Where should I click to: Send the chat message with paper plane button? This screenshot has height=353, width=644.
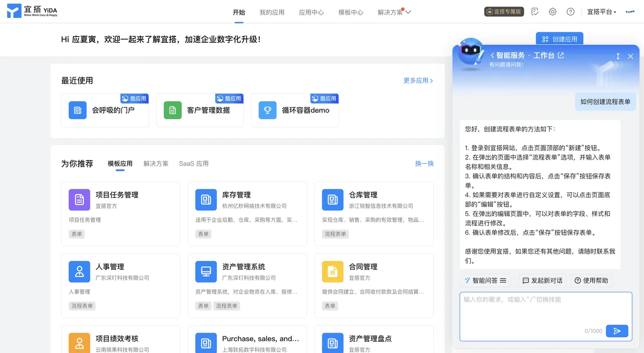tap(617, 331)
